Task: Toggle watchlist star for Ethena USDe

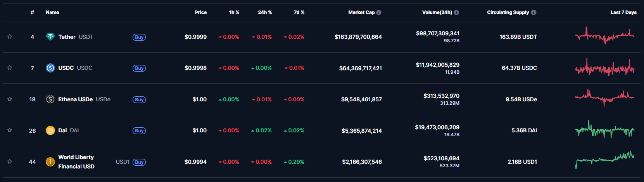Action: click(10, 99)
